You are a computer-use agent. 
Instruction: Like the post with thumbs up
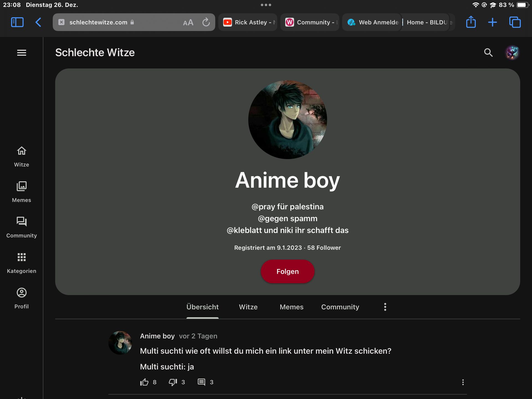[144, 382]
